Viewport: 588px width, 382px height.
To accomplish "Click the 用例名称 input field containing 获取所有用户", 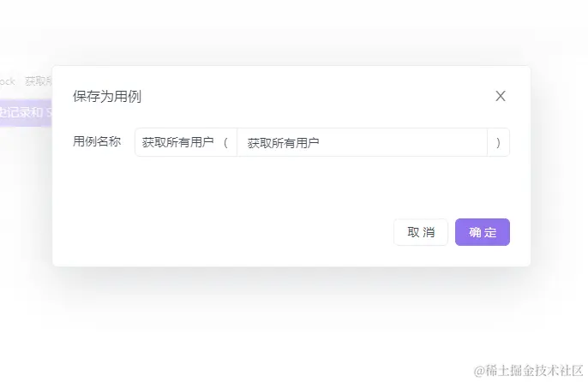I will click(362, 142).
